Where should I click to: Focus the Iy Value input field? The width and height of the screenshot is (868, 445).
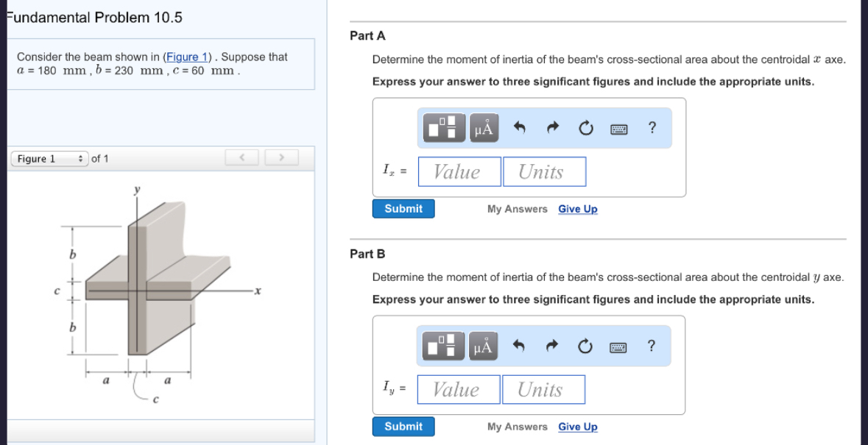[x=459, y=390]
